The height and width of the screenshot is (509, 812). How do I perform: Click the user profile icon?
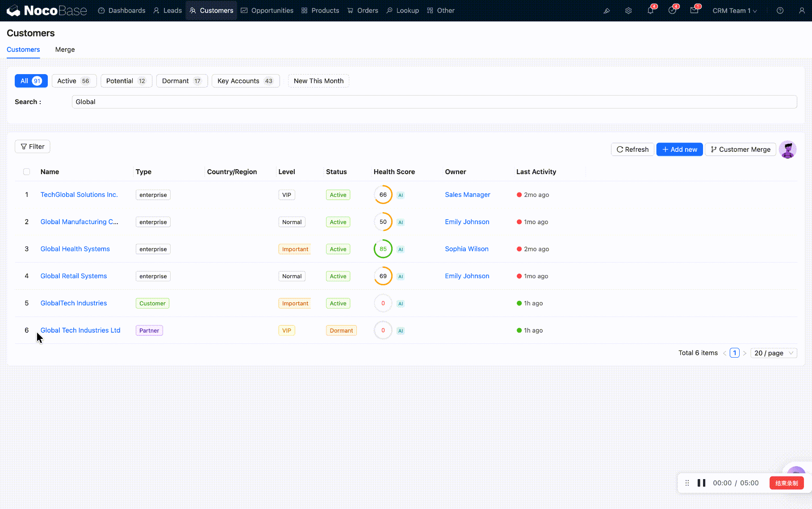tap(802, 11)
